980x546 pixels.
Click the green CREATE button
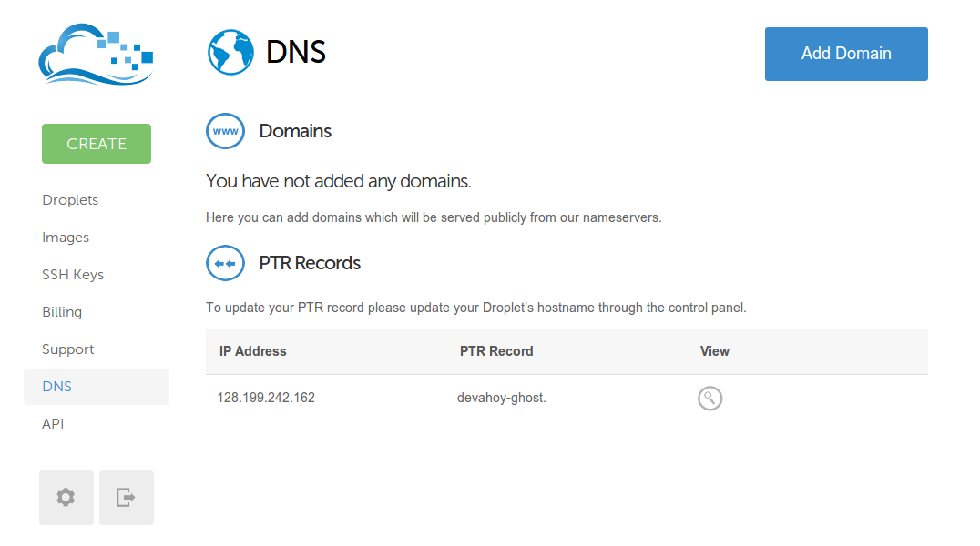97,144
